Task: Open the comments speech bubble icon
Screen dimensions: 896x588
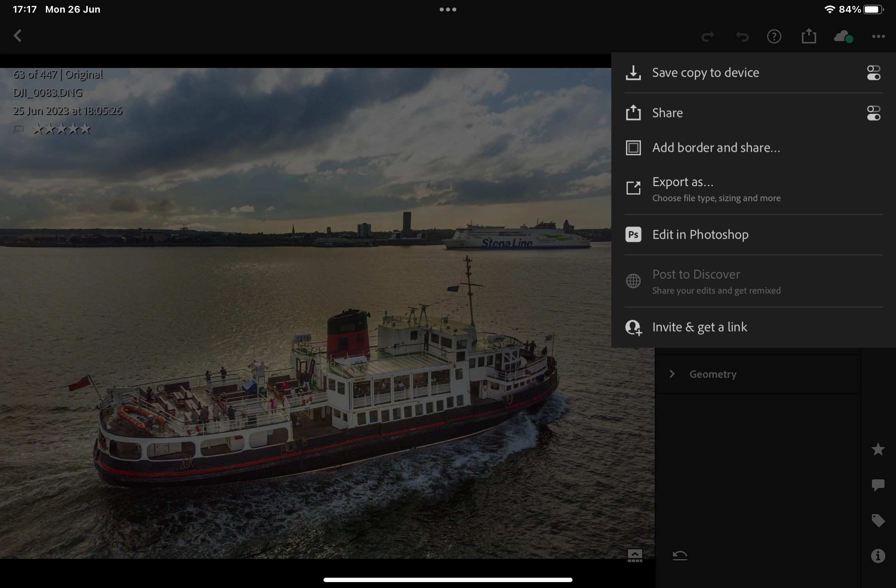Action: tap(878, 485)
